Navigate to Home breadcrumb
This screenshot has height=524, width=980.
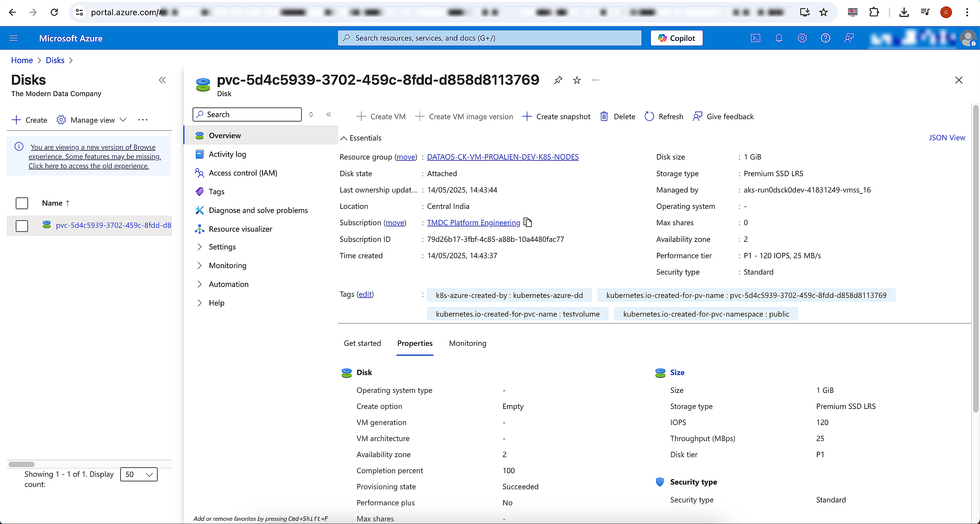coord(22,60)
